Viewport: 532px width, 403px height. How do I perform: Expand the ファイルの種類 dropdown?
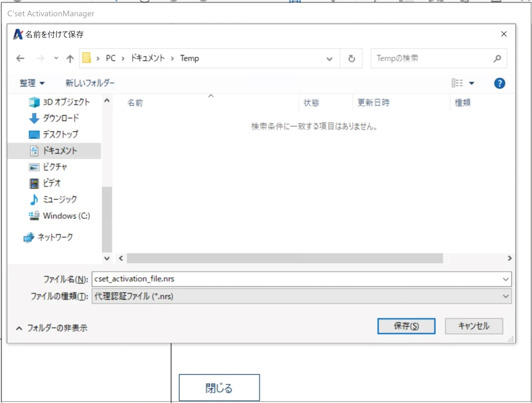tap(505, 296)
